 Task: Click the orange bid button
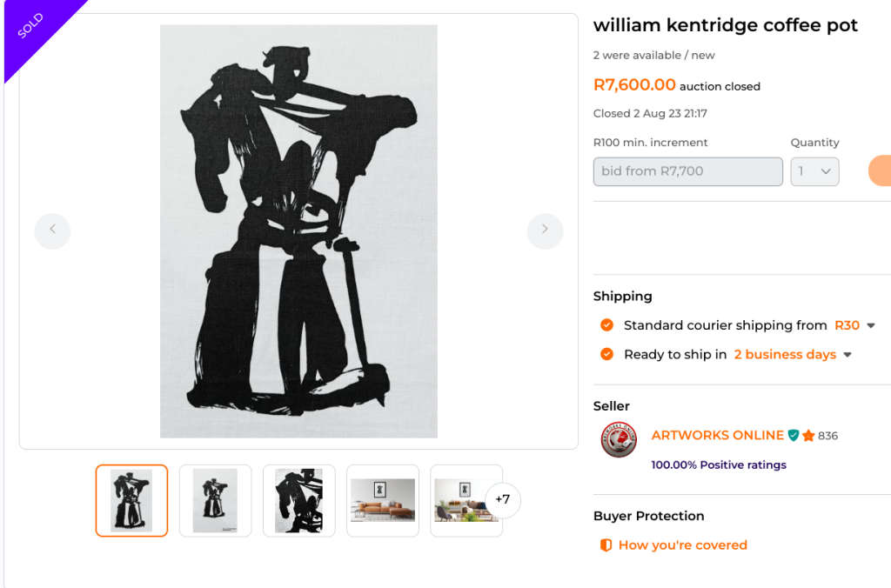(881, 170)
